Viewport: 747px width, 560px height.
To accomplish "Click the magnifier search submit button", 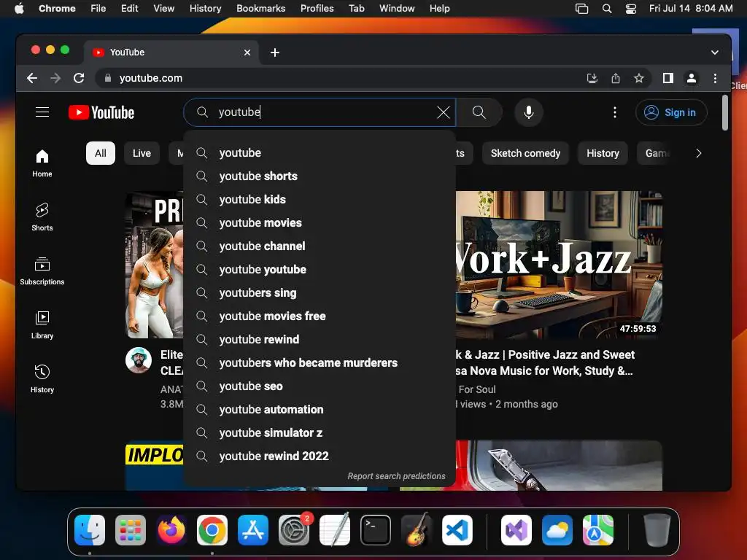I will 479,112.
